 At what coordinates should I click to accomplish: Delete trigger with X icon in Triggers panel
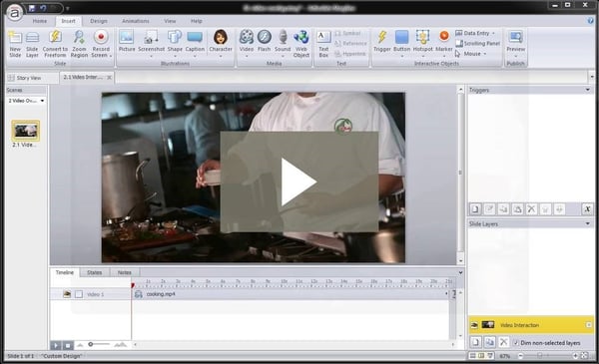point(531,209)
